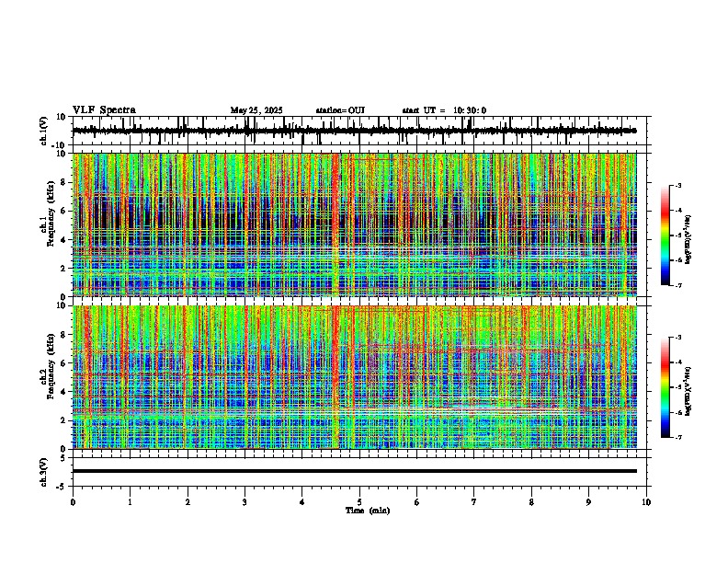
Task: Click time axis tick label "1"
Action: [x=130, y=502]
